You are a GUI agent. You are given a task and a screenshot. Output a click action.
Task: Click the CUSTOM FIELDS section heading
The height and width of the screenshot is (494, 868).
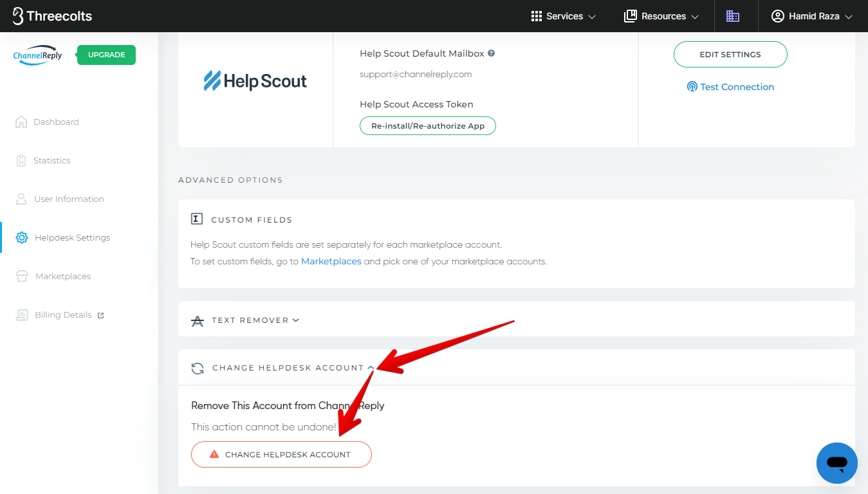(252, 220)
